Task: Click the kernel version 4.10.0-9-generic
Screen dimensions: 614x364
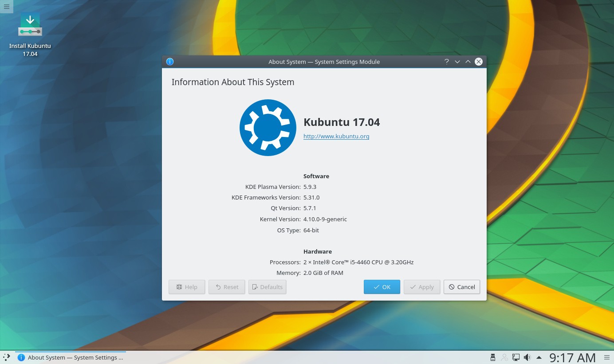Action: pos(325,219)
